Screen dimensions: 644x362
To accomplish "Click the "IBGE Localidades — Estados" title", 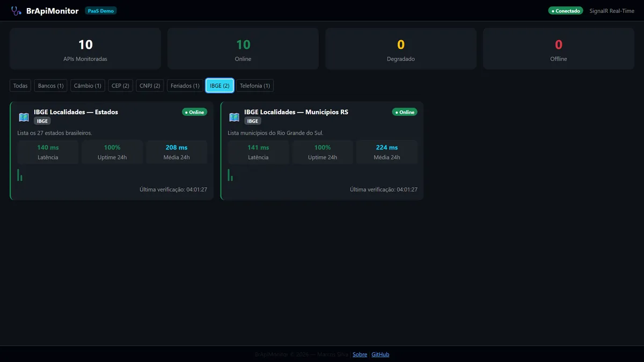I will click(76, 112).
